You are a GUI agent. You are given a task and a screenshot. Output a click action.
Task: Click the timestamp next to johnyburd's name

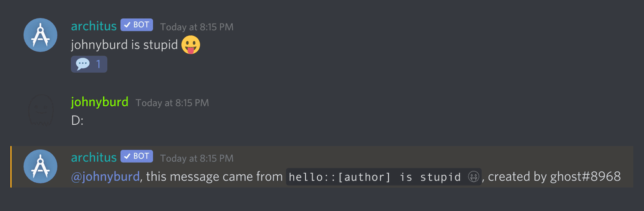coord(172,103)
